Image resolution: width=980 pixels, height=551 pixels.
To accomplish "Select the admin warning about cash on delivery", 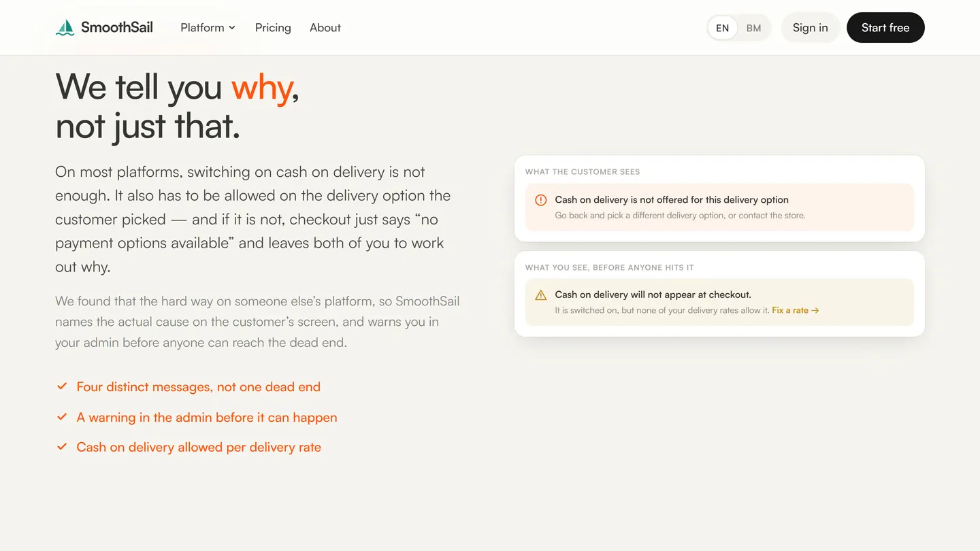I will (719, 302).
